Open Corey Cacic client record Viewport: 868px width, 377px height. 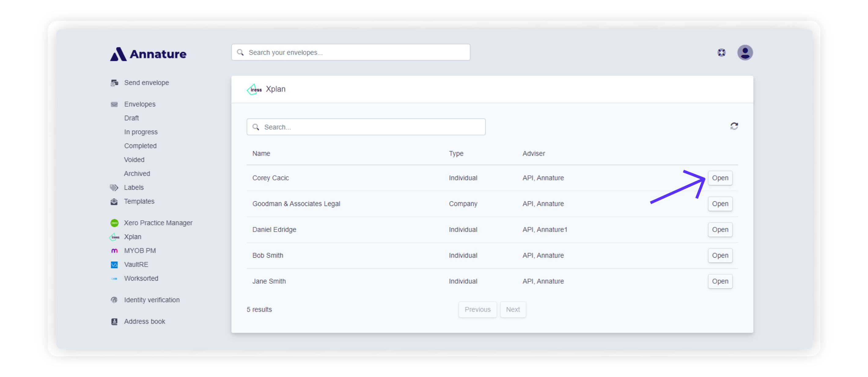720,178
